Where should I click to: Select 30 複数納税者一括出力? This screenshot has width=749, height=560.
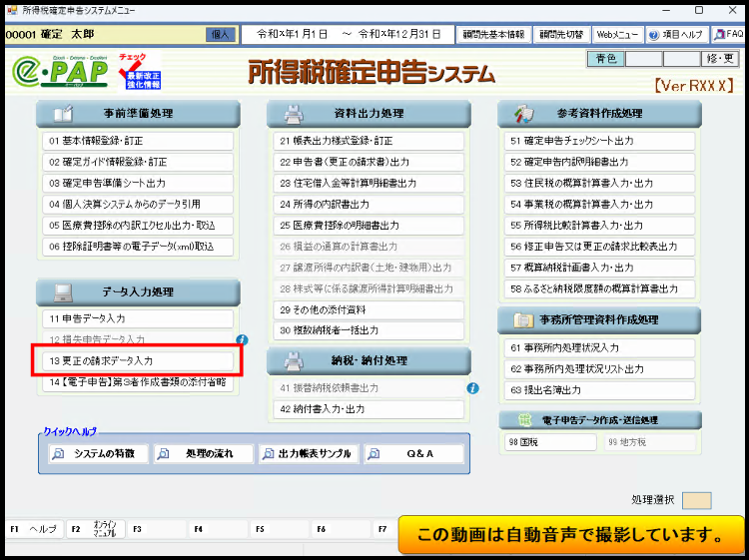pos(369,330)
